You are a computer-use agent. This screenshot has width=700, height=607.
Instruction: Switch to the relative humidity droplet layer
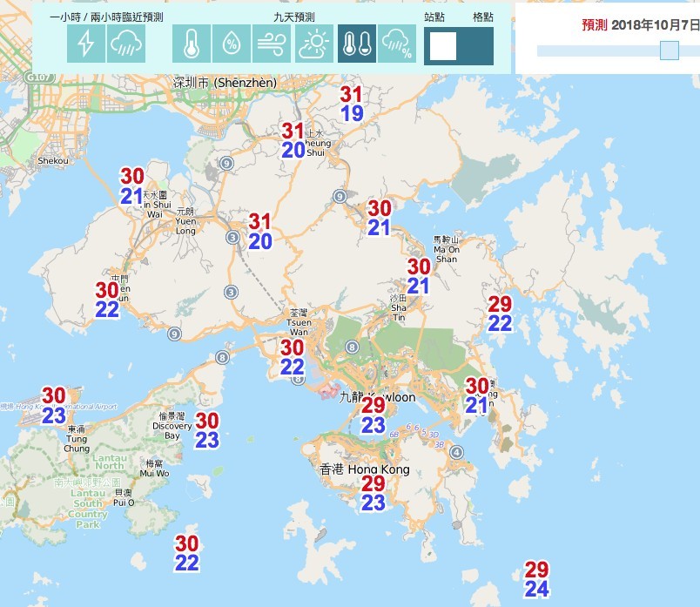pos(232,44)
